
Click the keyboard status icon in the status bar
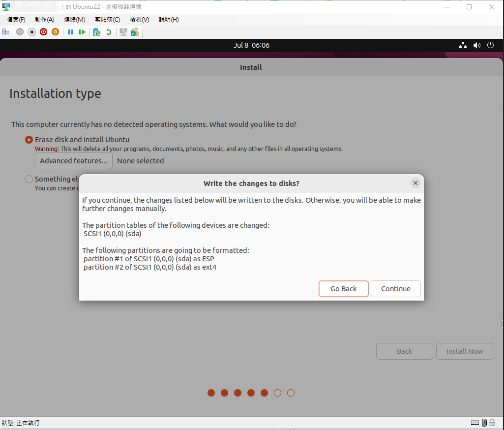point(475,423)
